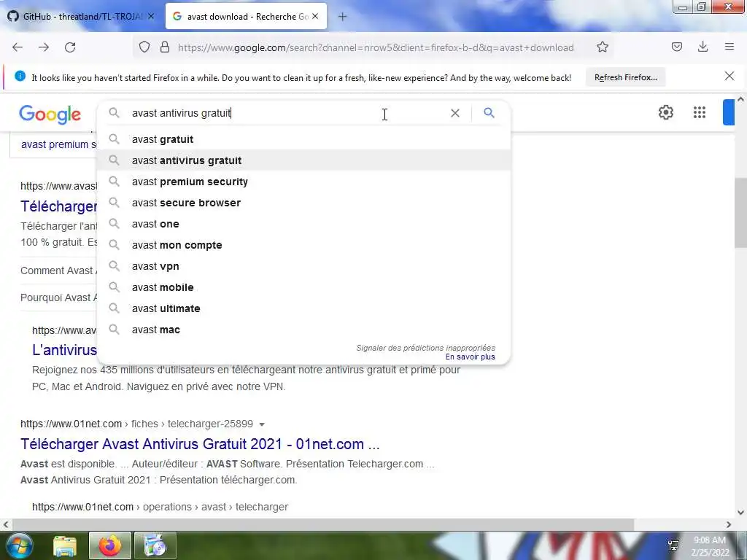Screen dimensions: 747x560
Task: Go forward to the next page
Action: [44, 47]
